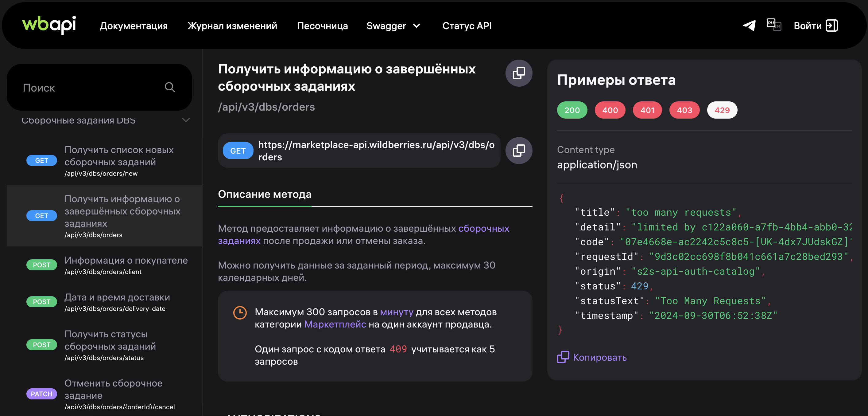
Task: Click the "s2s-api-auth-catalog" origin value
Action: 696,272
